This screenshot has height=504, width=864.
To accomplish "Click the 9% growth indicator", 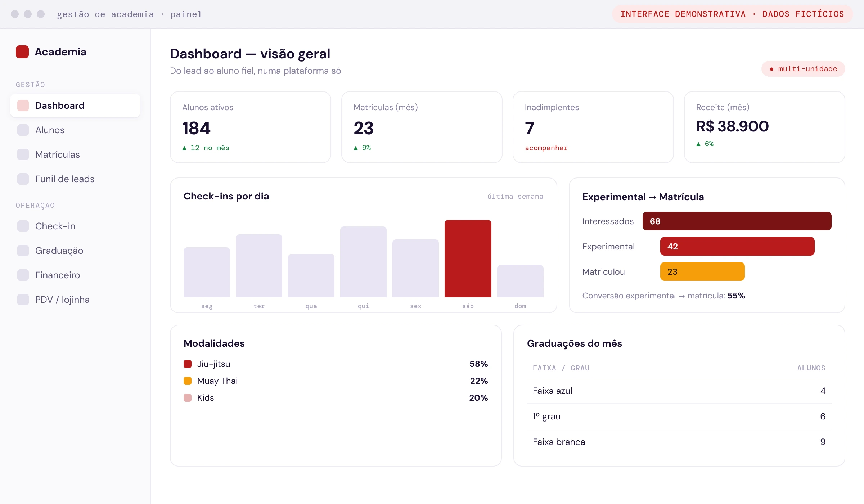I will 362,148.
